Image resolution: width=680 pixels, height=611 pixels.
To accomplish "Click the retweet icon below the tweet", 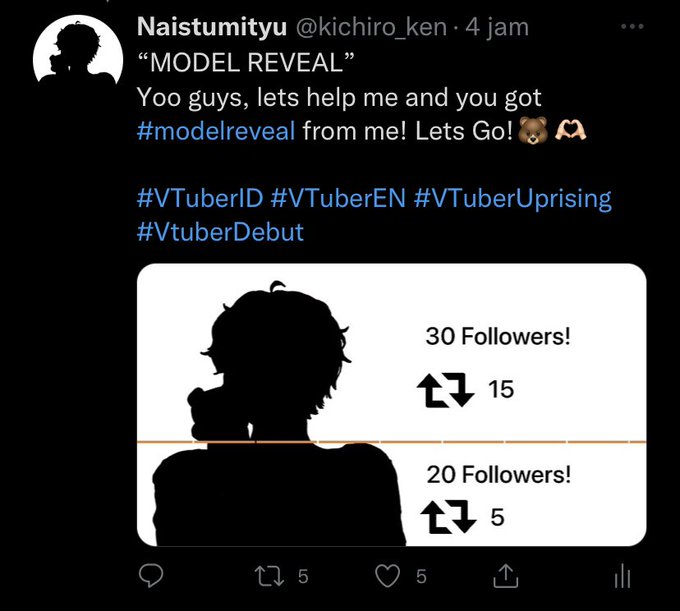I will click(269, 576).
